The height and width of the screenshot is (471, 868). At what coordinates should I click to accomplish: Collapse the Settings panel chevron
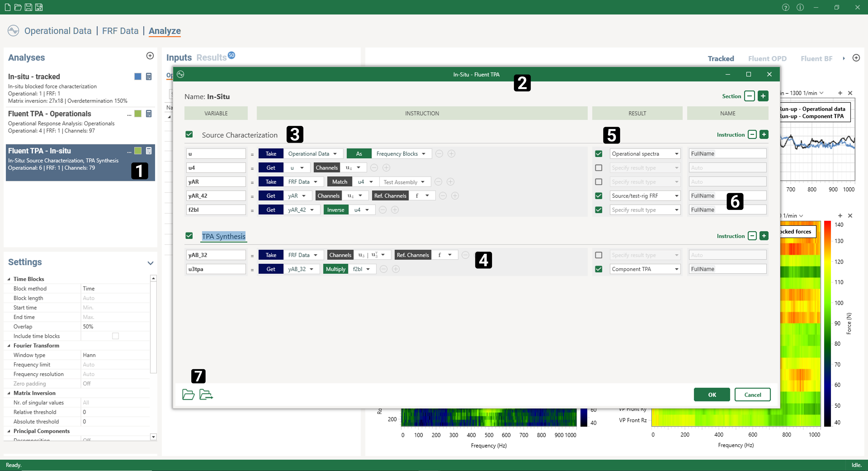coord(150,263)
